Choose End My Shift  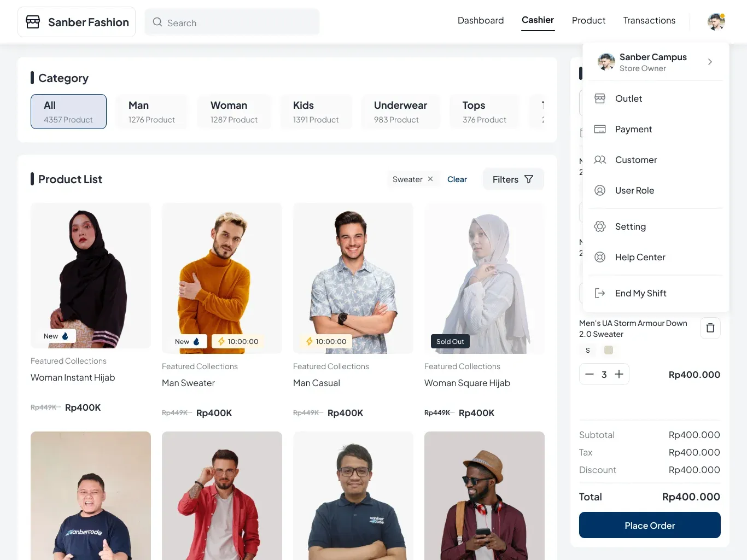656,293
